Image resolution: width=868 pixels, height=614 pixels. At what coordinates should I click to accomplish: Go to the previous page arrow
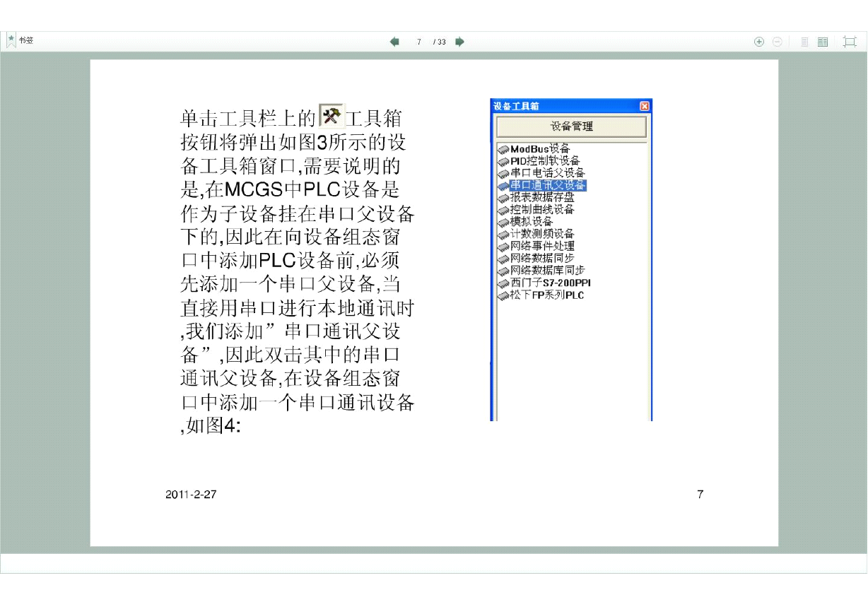(x=394, y=42)
